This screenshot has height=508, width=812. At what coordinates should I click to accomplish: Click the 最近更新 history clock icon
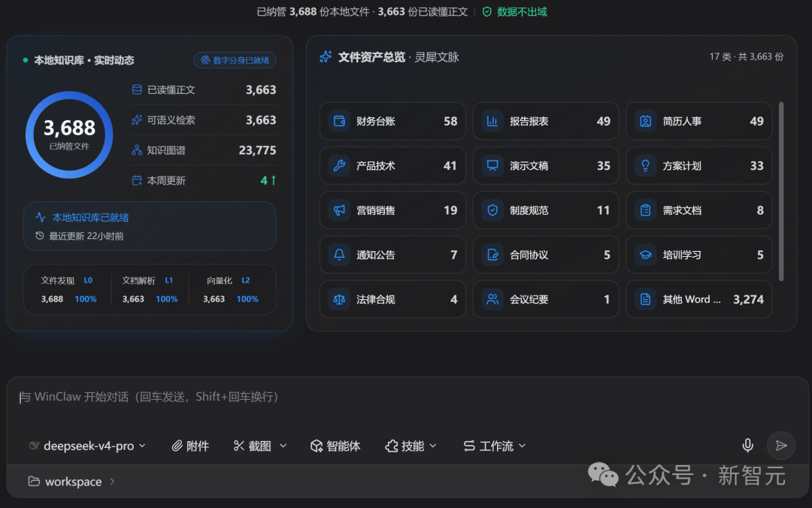click(x=39, y=236)
